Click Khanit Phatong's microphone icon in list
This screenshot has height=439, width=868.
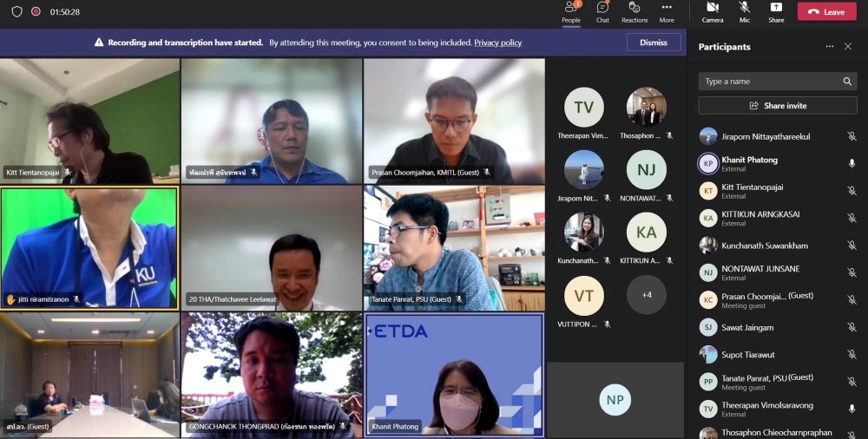click(852, 164)
